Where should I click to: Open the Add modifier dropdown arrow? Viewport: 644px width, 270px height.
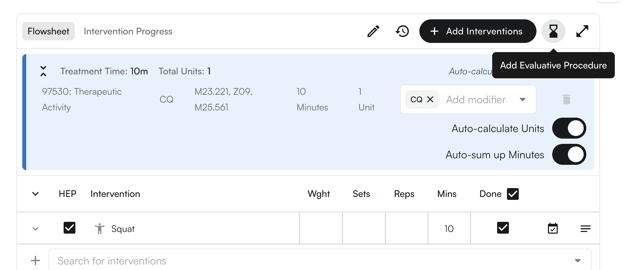(x=523, y=99)
